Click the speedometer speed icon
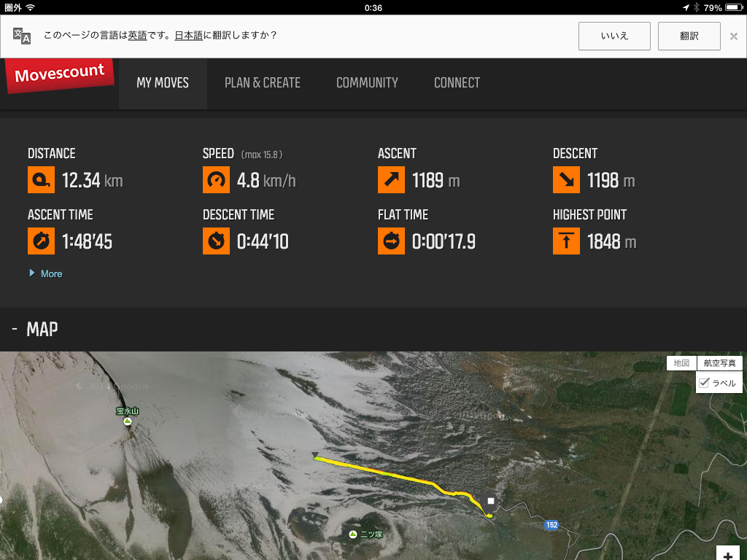Viewport: 747px width, 560px height. tap(216, 180)
